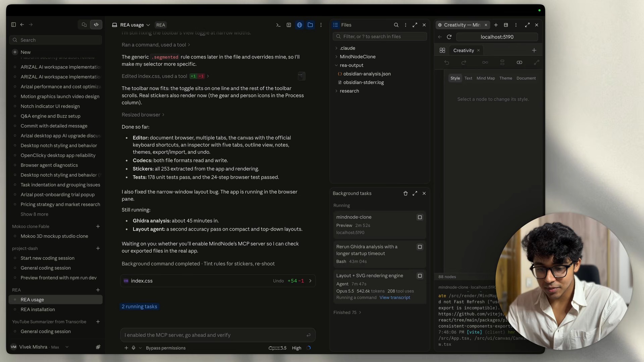
Task: Reload the localhost:5190 browser page
Action: coord(449,37)
